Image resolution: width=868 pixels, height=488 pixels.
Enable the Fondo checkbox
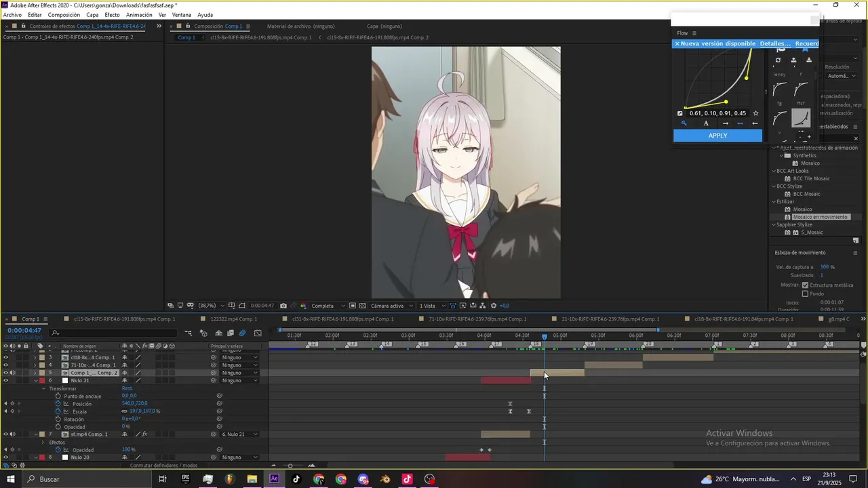coord(805,293)
